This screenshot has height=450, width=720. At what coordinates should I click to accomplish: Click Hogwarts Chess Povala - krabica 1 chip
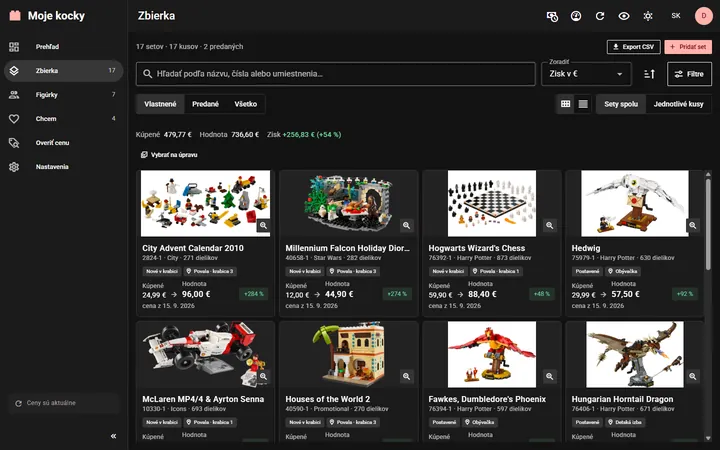tap(497, 271)
